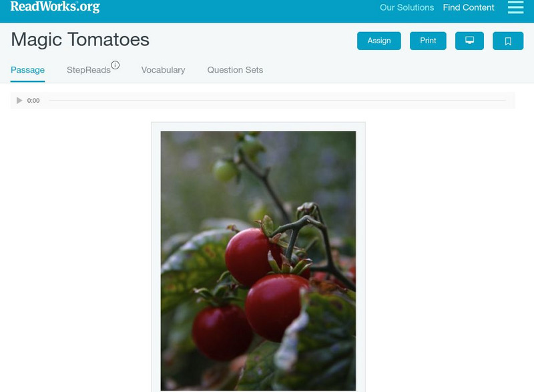Click the green tomato in the photo
Screen dimensions: 534x392
tap(225, 170)
